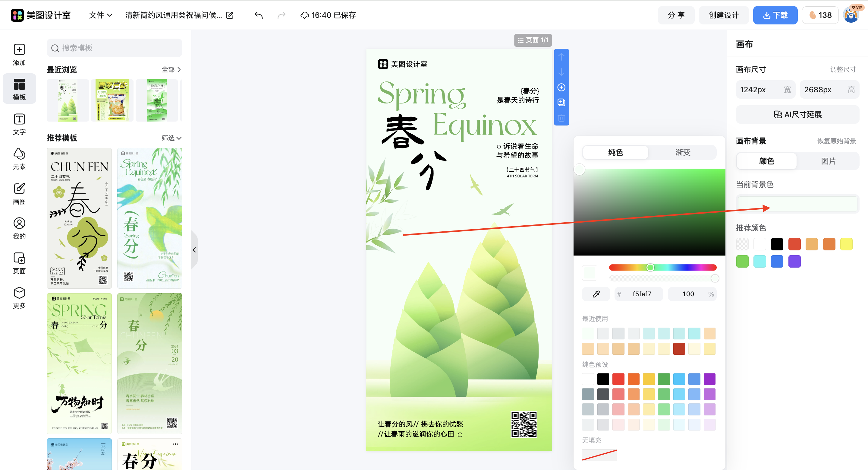Select 纯色 solid color mode

tap(615, 152)
